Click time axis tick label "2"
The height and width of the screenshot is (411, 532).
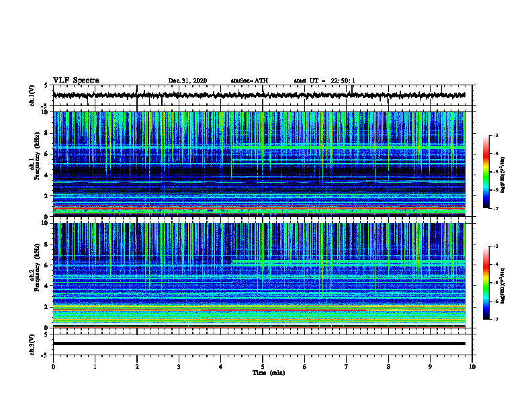click(x=137, y=367)
